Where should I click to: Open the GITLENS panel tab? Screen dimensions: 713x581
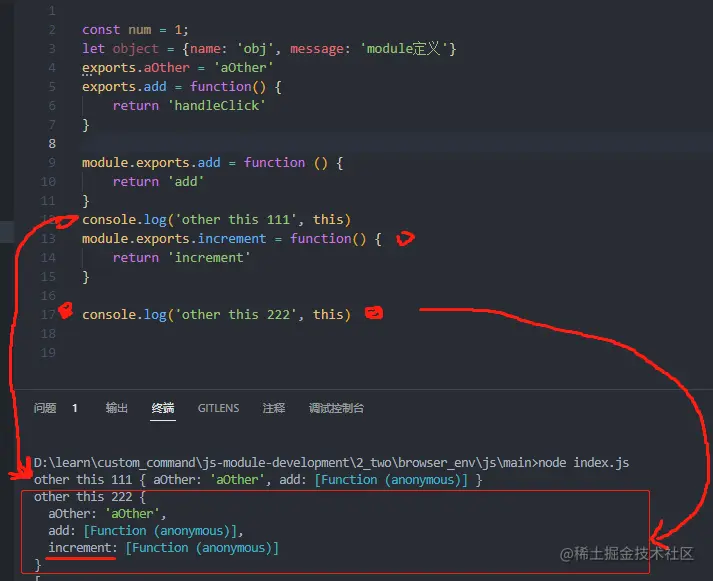[x=218, y=408]
